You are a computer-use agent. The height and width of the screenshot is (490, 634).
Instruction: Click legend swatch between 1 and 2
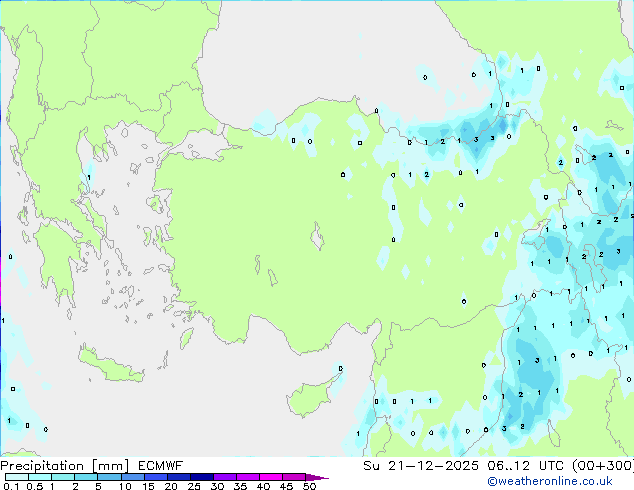[63, 477]
